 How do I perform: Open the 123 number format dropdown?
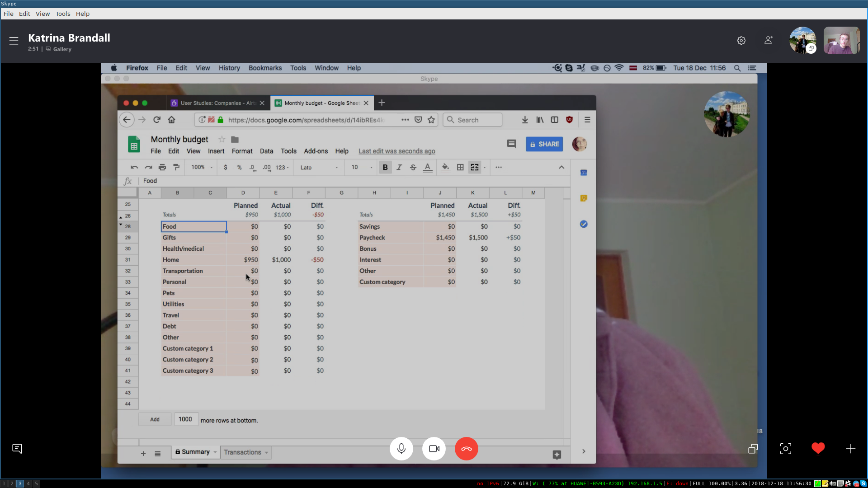[282, 167]
